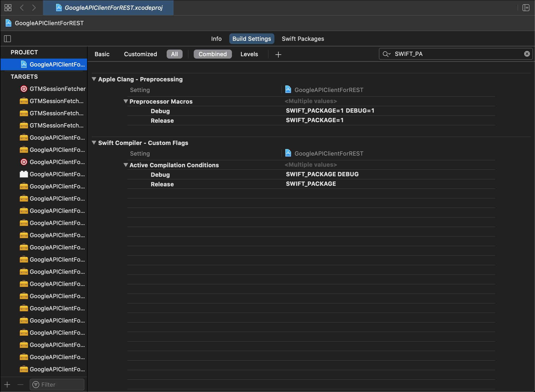Collapse the Apple Clang - Preprocessing section
This screenshot has width=535, height=392.
94,79
